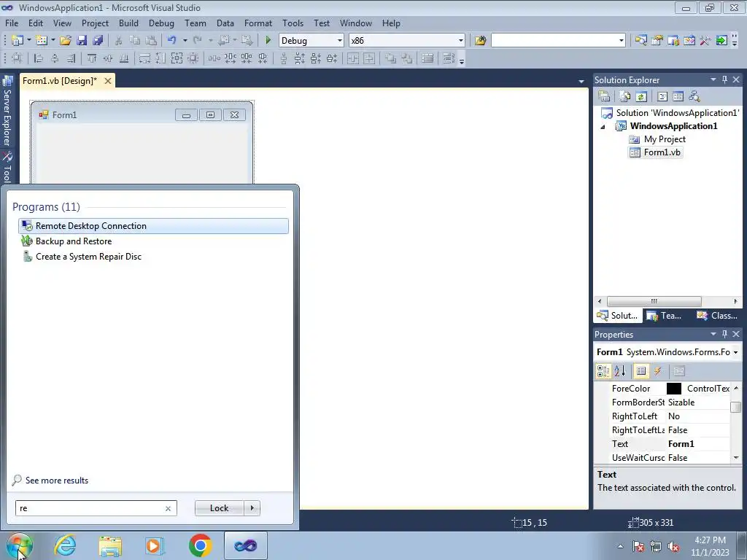Toggle the Properties list button in Properties panel
This screenshot has width=747, height=560.
pyautogui.click(x=641, y=371)
